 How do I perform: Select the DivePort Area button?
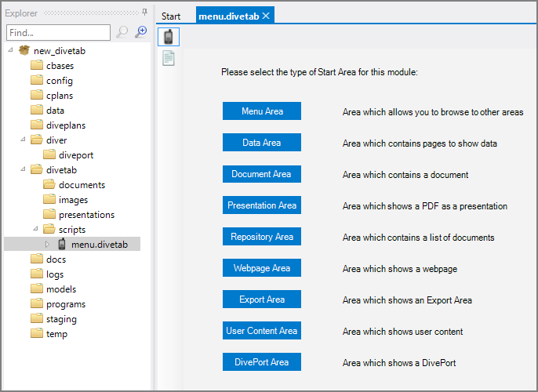(262, 362)
